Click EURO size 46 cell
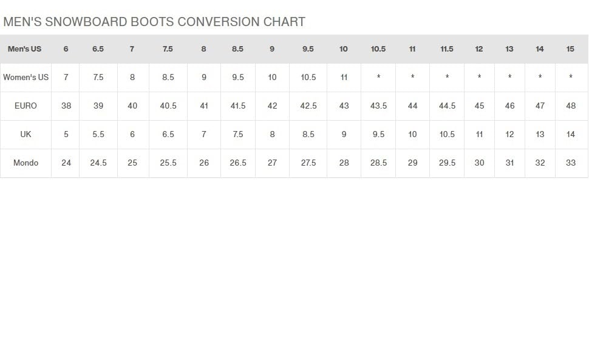Screen dimensions: 589x364 tap(509, 106)
